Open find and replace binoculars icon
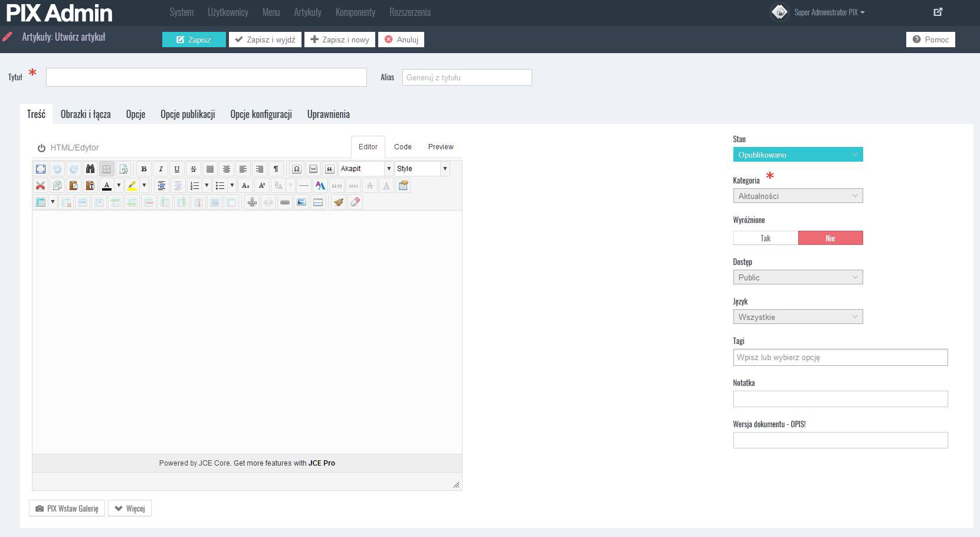Screen dimensions: 980x537 pyautogui.click(x=90, y=169)
